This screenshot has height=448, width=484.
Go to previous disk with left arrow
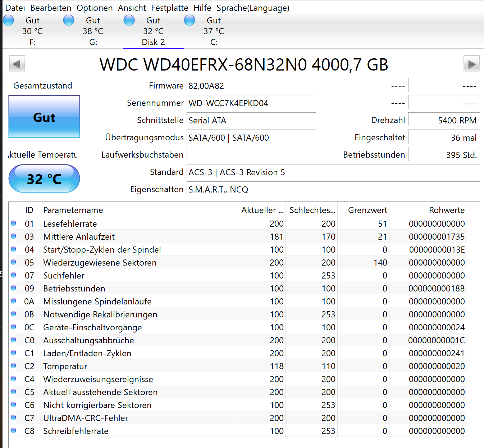pyautogui.click(x=17, y=64)
